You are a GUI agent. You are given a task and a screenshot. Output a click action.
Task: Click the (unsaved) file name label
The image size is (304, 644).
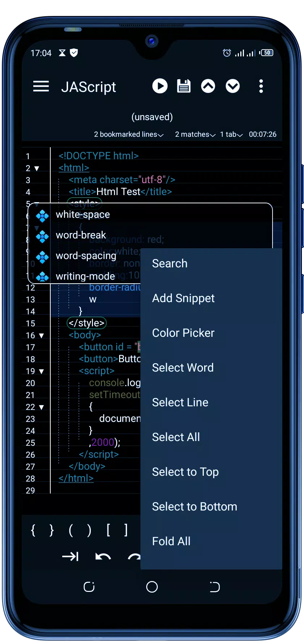152,117
